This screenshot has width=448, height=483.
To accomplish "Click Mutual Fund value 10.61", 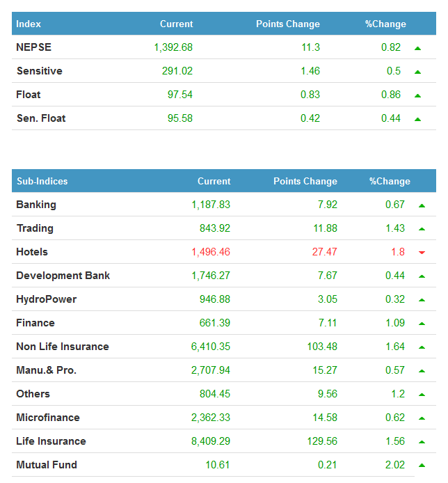I will 218,465.
